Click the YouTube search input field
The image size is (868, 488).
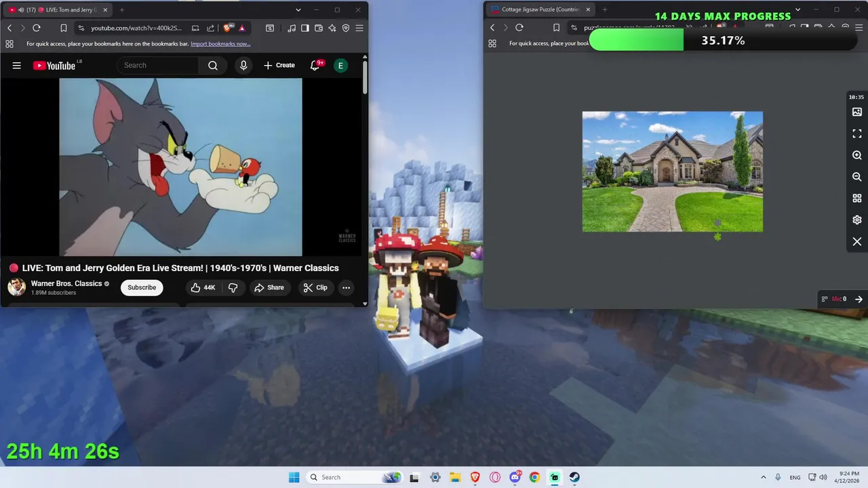(158, 65)
